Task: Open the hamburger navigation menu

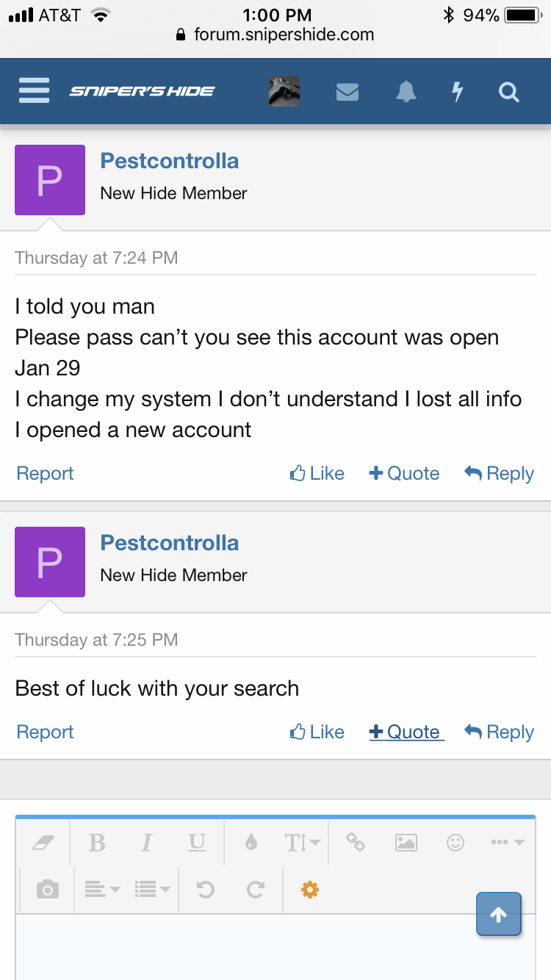Action: [x=34, y=91]
